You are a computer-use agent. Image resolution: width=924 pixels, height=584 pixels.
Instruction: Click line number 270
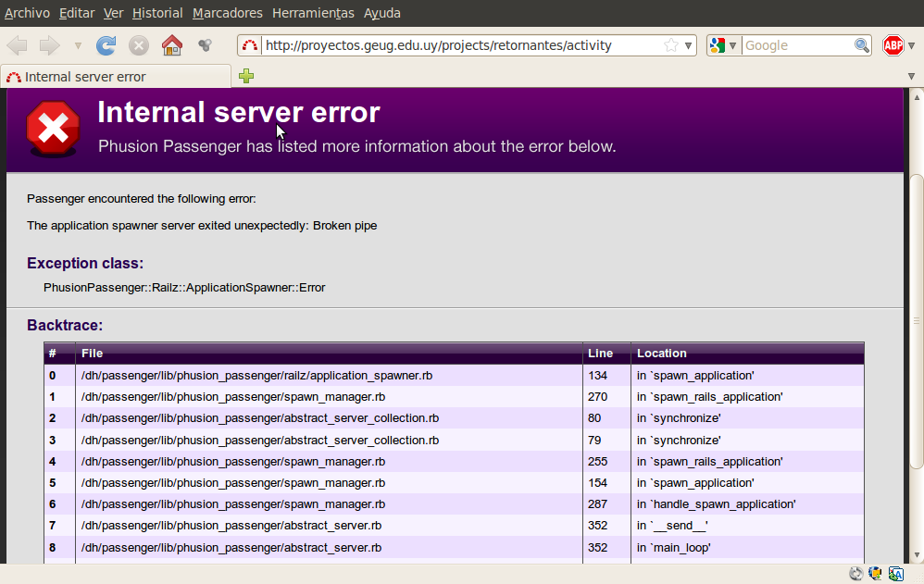coord(597,397)
